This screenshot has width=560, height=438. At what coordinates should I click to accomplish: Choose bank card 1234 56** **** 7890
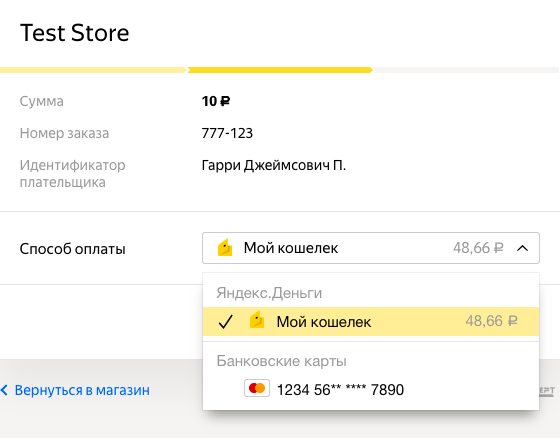pos(371,389)
